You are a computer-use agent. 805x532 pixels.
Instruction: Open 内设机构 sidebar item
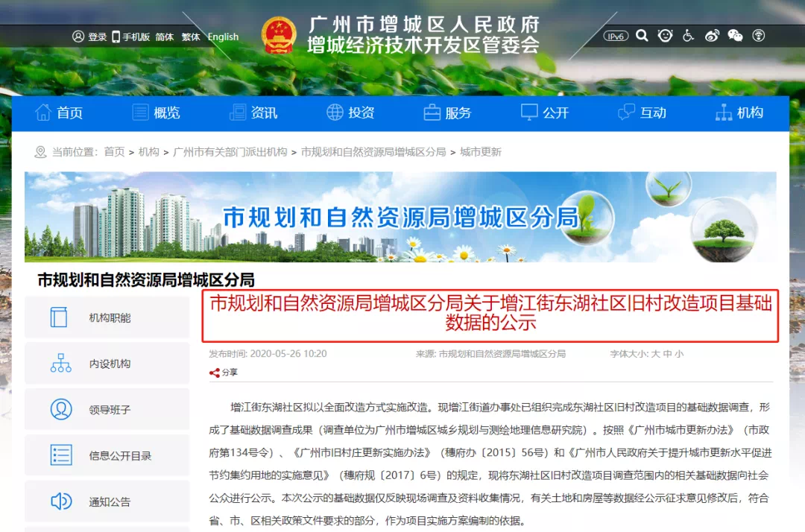pyautogui.click(x=107, y=364)
